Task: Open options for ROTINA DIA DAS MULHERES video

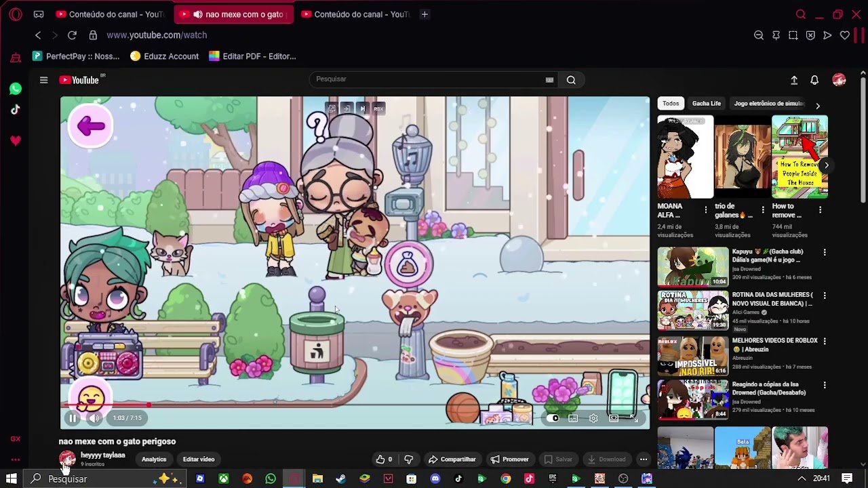Action: [x=825, y=296]
